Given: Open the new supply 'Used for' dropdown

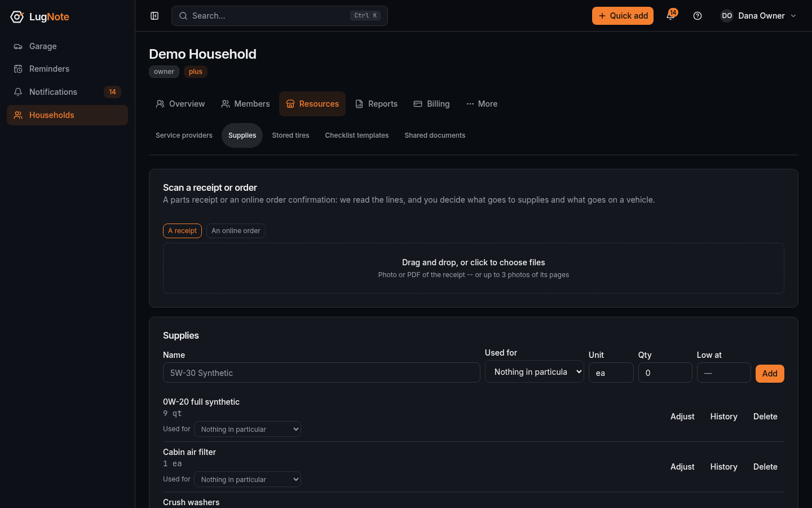Looking at the screenshot, I should tap(535, 371).
